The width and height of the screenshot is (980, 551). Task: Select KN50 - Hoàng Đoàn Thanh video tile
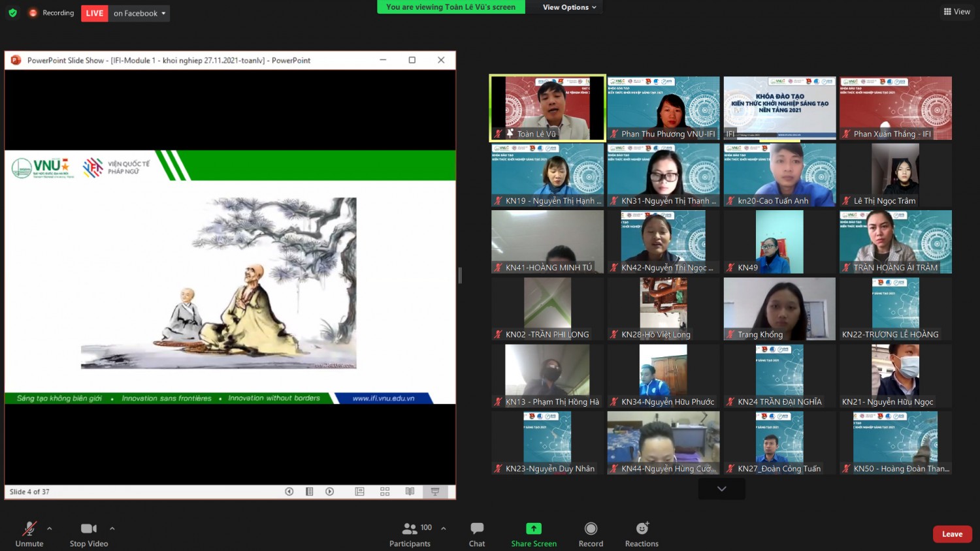pyautogui.click(x=895, y=443)
